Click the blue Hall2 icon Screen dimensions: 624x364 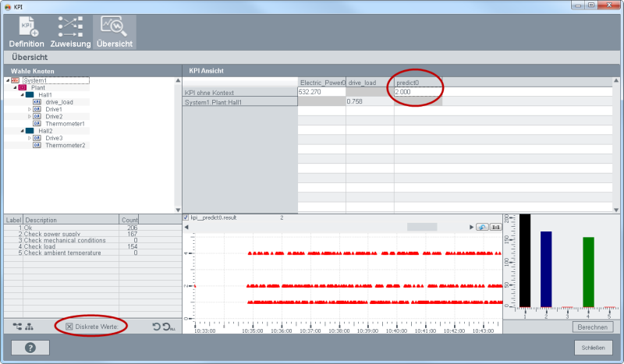click(x=30, y=131)
